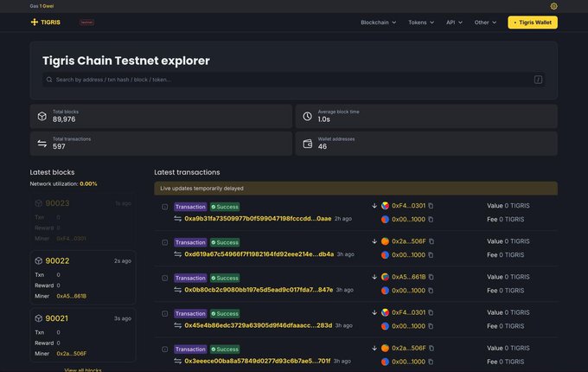
Task: Click the View all blocks link
Action: pyautogui.click(x=83, y=369)
